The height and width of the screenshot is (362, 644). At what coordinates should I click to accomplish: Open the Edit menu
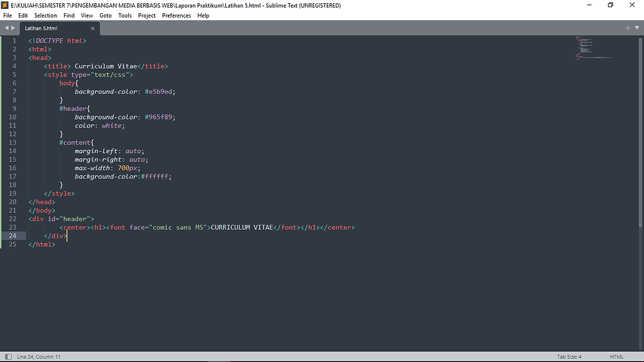(x=23, y=16)
